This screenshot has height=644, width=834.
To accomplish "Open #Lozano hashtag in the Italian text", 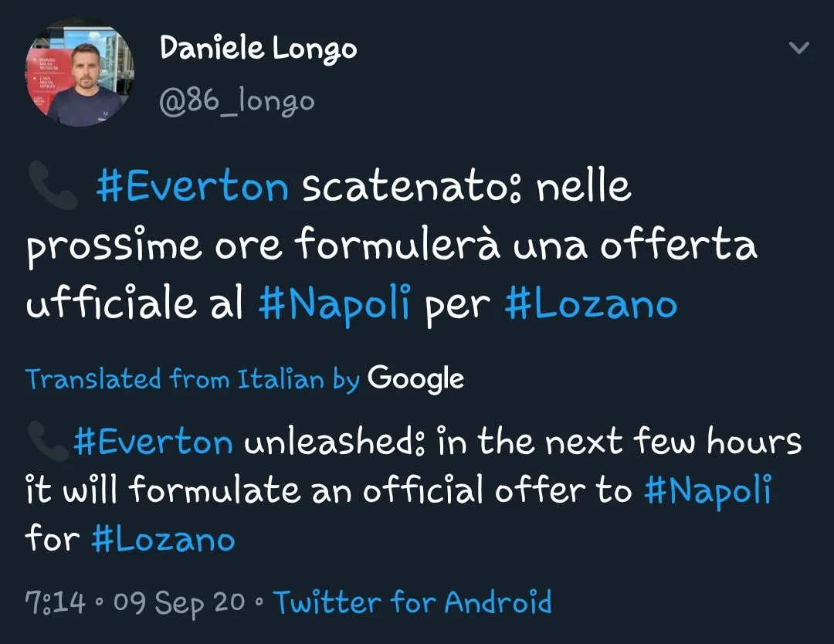I will 591,304.
